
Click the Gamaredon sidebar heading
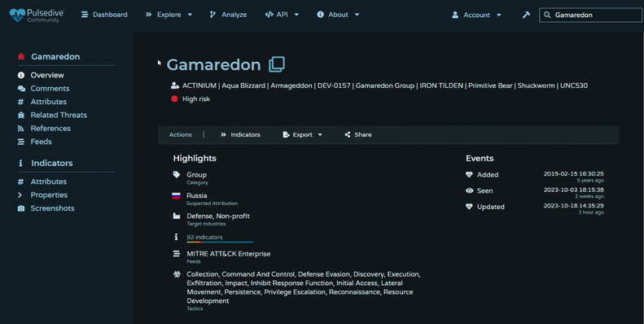55,57
